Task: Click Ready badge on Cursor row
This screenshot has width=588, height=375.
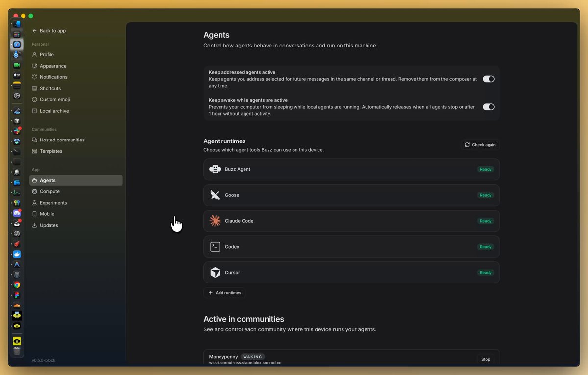Action: [486, 273]
